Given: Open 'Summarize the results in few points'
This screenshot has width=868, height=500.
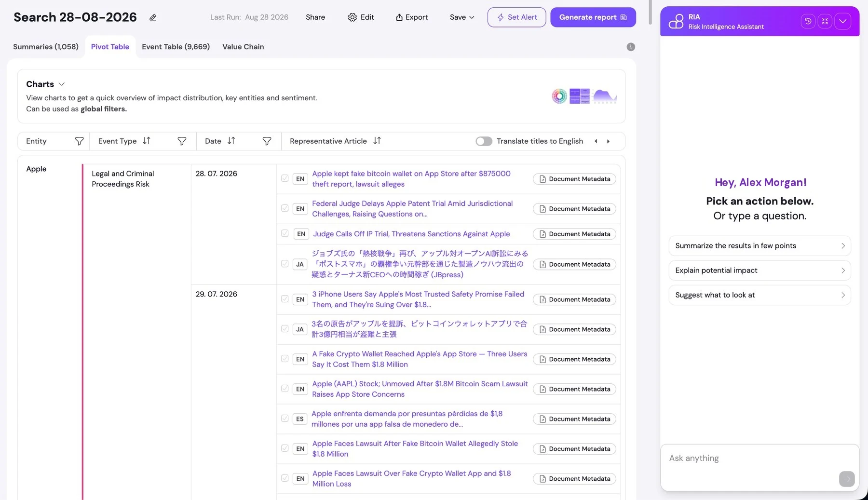Looking at the screenshot, I should click(760, 246).
